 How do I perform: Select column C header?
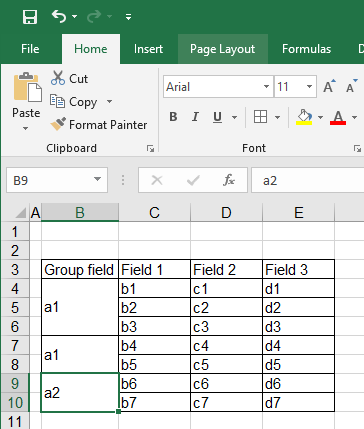pyautogui.click(x=154, y=213)
